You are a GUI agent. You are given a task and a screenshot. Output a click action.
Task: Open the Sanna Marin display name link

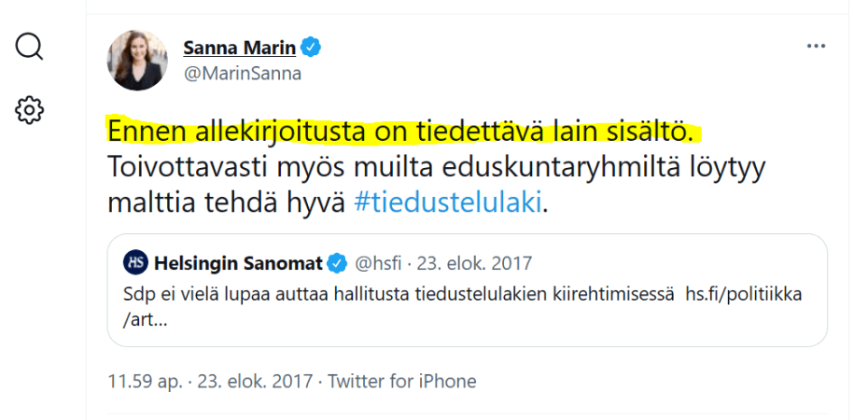coord(238,47)
